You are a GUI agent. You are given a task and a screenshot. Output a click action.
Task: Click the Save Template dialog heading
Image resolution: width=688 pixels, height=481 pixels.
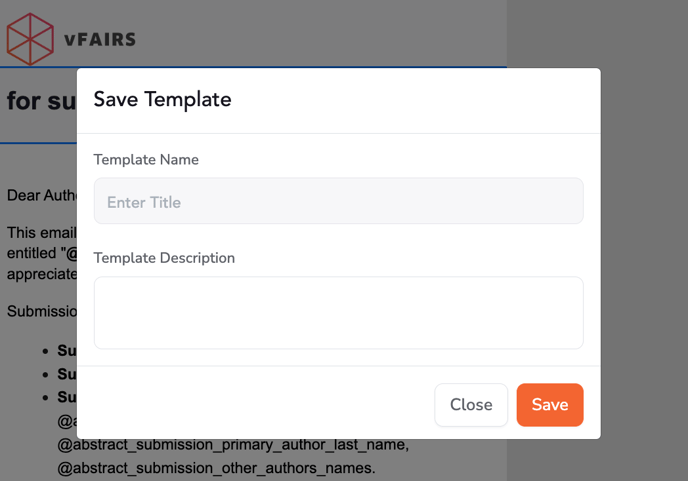tap(162, 99)
